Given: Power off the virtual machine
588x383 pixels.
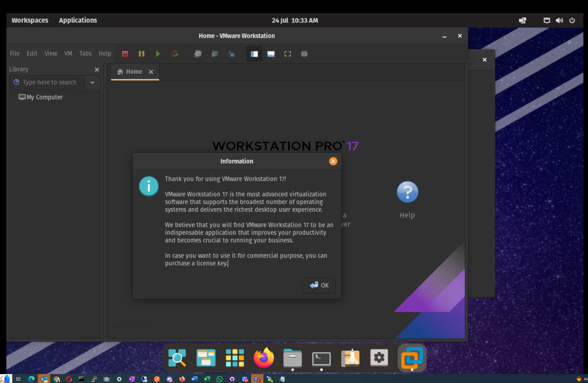Looking at the screenshot, I should point(125,54).
